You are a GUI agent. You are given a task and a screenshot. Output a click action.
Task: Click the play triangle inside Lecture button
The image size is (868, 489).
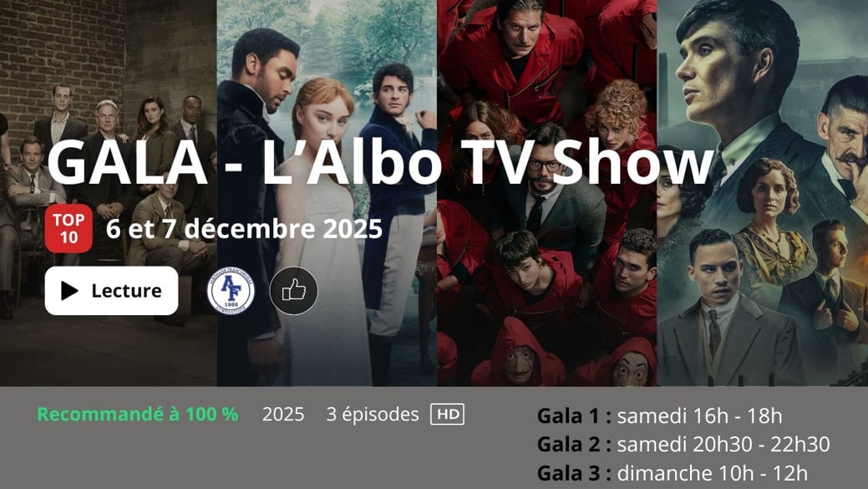(x=69, y=291)
